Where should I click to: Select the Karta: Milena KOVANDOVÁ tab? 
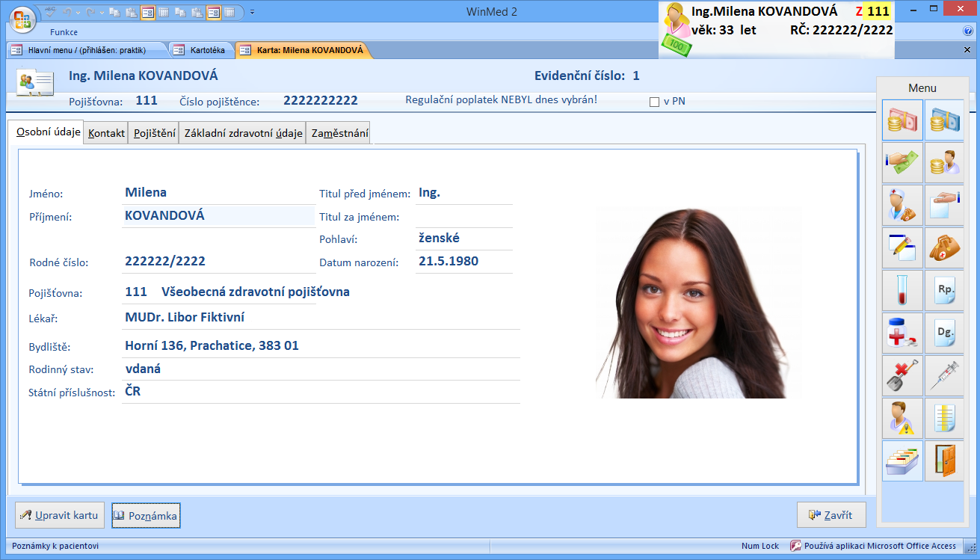(x=302, y=50)
